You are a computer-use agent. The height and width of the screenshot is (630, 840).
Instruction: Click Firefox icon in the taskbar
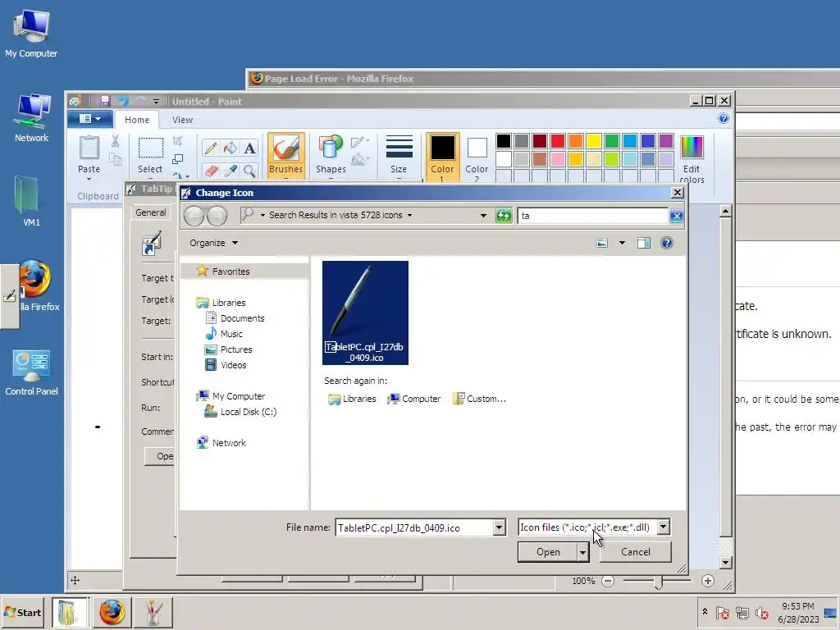click(x=112, y=612)
